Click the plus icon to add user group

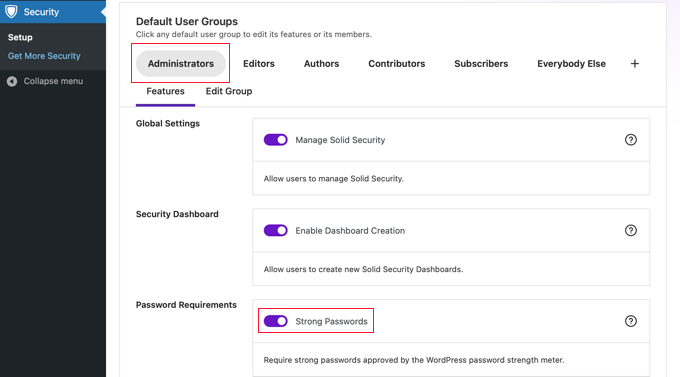pyautogui.click(x=634, y=64)
